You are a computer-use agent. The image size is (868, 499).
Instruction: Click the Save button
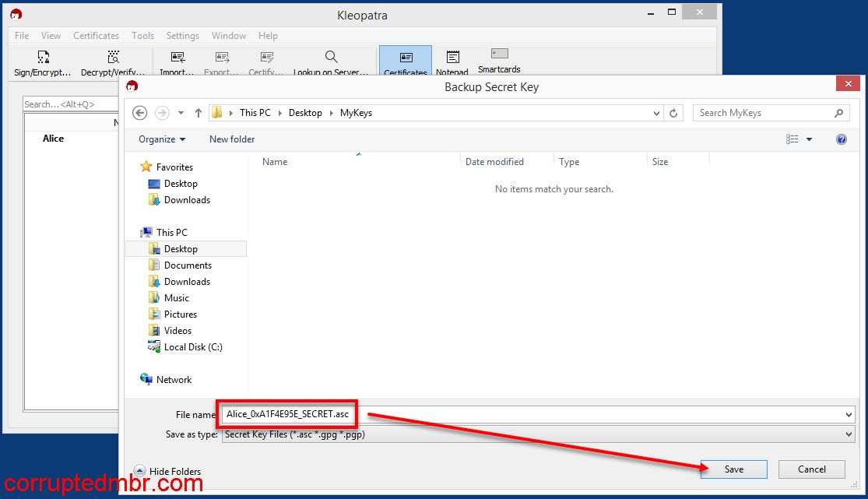click(x=733, y=469)
